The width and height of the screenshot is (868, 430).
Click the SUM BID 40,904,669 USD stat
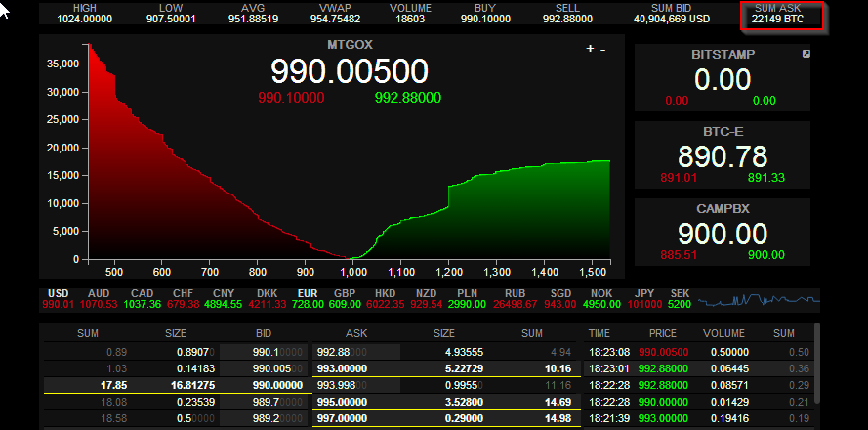(672, 14)
